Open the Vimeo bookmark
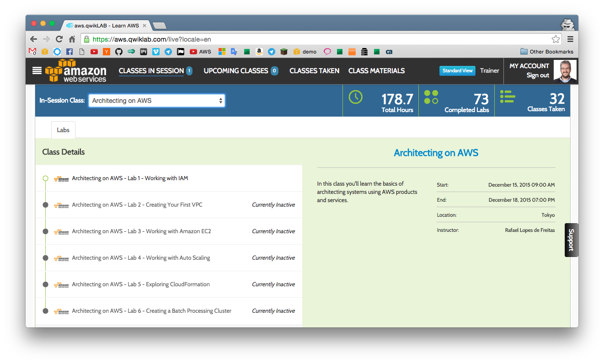 point(156,52)
